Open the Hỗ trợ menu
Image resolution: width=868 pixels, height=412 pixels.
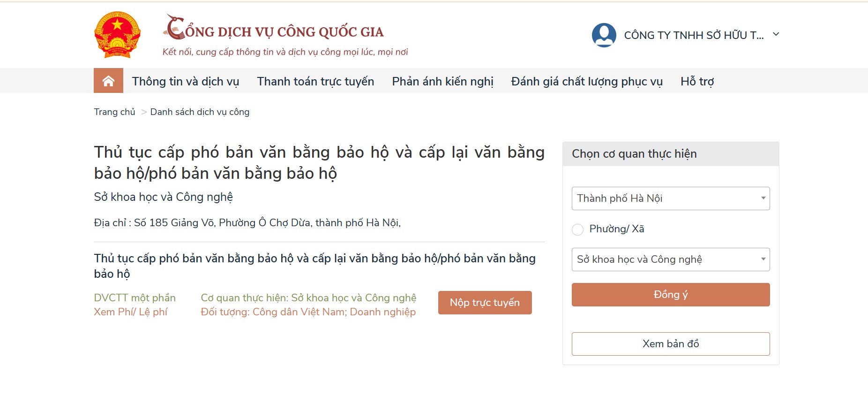pyautogui.click(x=697, y=81)
